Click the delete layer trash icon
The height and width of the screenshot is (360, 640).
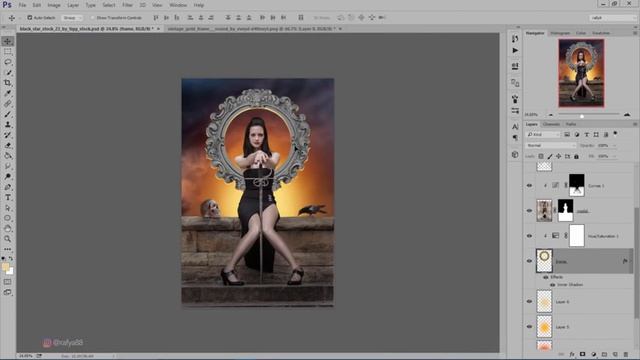pyautogui.click(x=626, y=354)
